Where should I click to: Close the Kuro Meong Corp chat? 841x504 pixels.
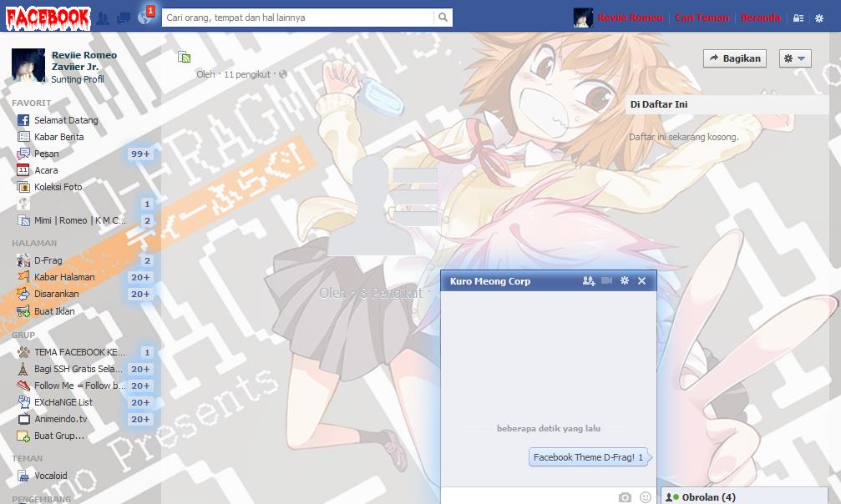(x=641, y=280)
